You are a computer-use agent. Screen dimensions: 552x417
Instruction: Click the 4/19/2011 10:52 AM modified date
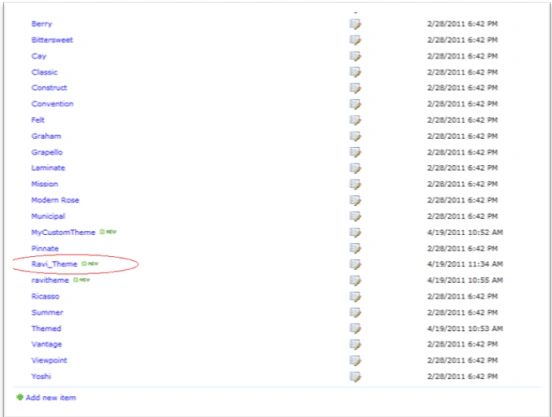[465, 233]
